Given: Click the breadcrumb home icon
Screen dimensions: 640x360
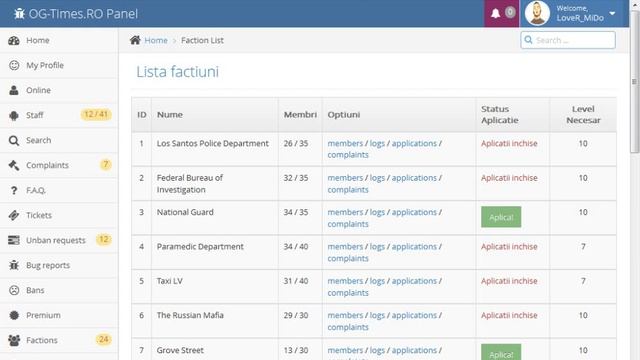Looking at the screenshot, I should point(135,40).
